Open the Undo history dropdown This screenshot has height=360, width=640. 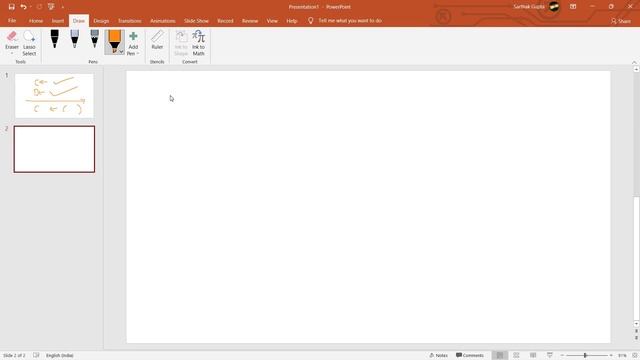31,7
